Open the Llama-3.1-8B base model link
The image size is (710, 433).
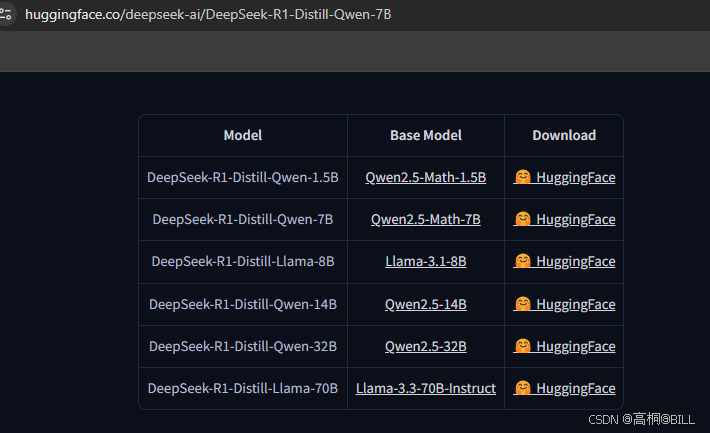[426, 261]
